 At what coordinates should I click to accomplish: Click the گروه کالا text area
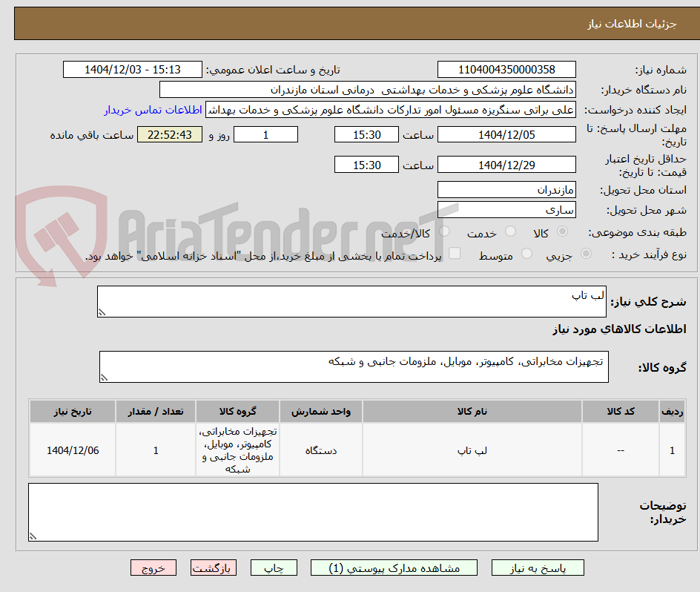click(354, 366)
